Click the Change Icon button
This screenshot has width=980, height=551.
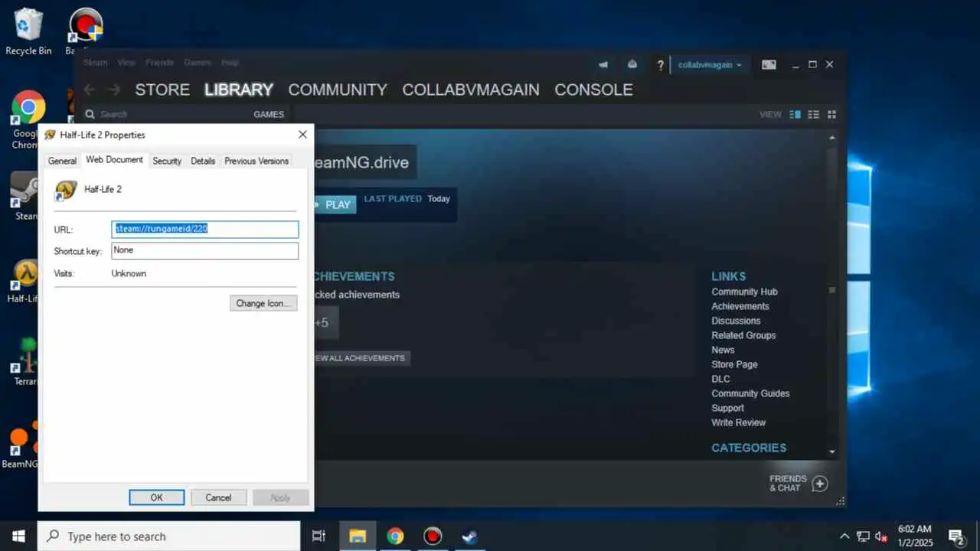[x=263, y=303]
